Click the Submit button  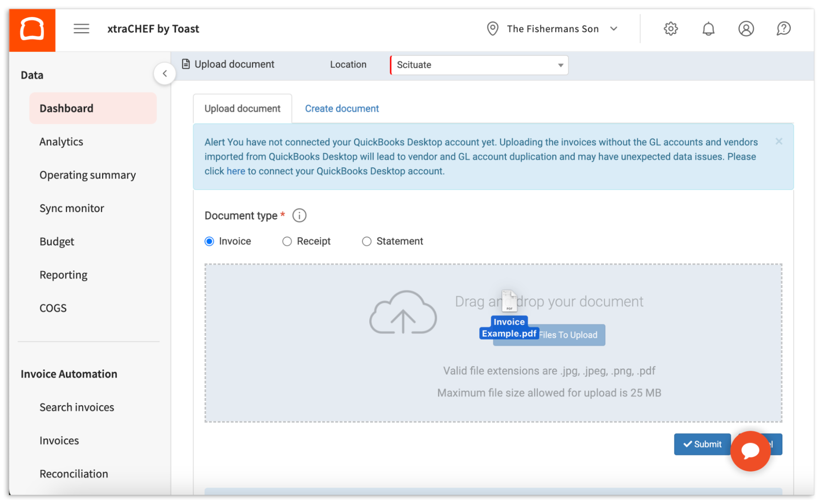coord(702,444)
